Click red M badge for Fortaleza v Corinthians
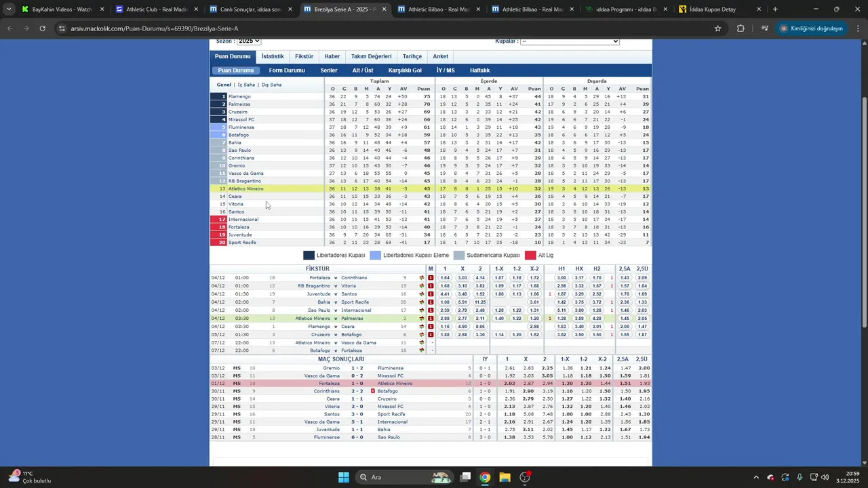This screenshot has width=868, height=488. coord(431,278)
